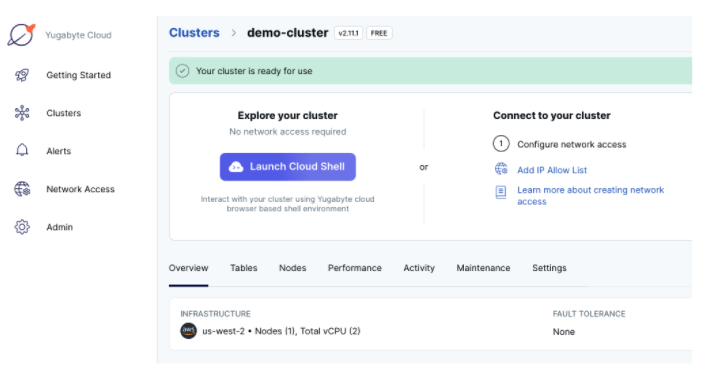This screenshot has width=705, height=376.
Task: Click the cloud icon on Launch button
Action: point(236,167)
